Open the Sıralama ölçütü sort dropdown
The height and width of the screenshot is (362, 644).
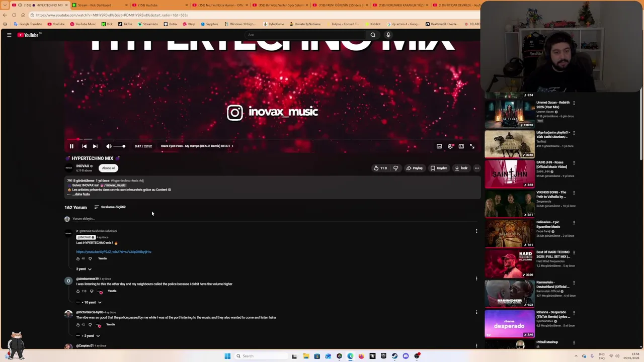click(110, 207)
